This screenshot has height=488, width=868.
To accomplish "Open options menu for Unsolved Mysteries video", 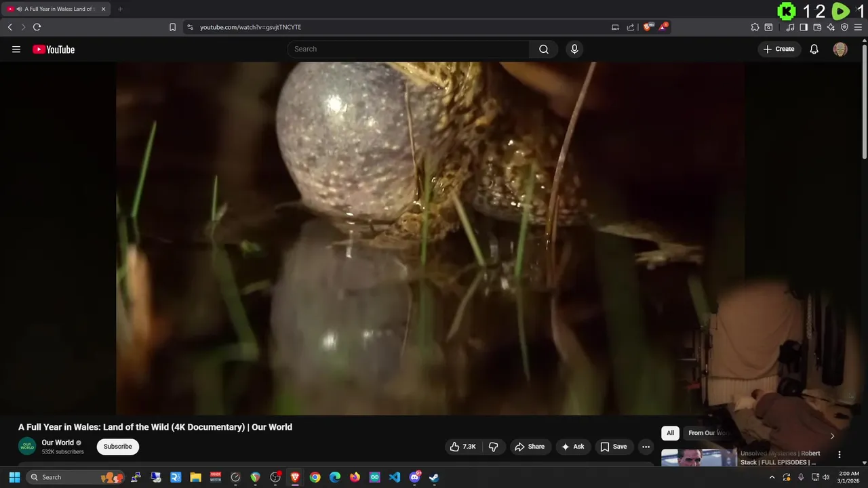I will [x=840, y=455].
